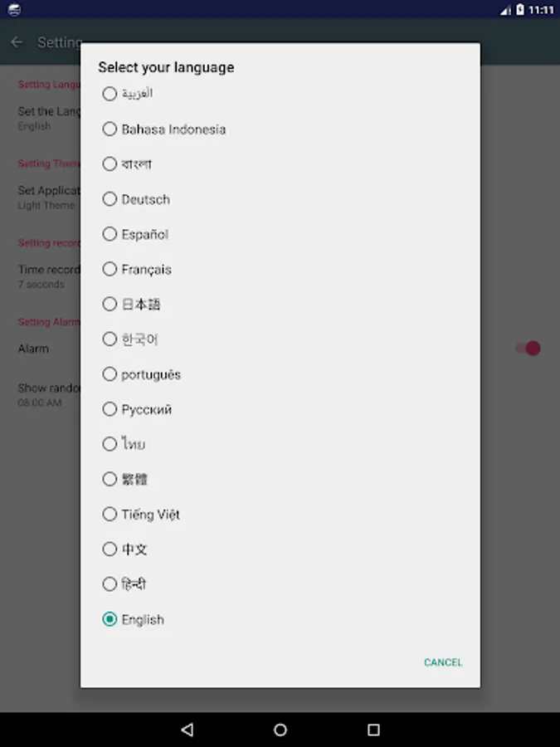Choose Tiếng Việt language option
The width and height of the screenshot is (560, 747).
click(110, 515)
